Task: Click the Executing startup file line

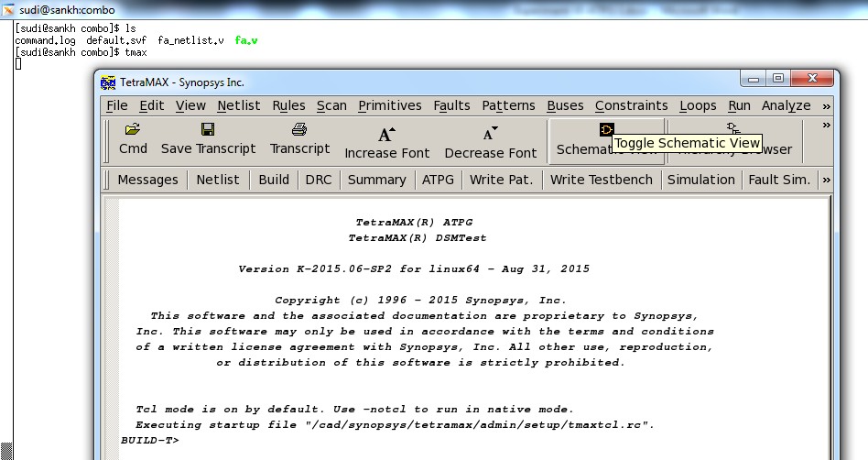Action: pos(395,425)
